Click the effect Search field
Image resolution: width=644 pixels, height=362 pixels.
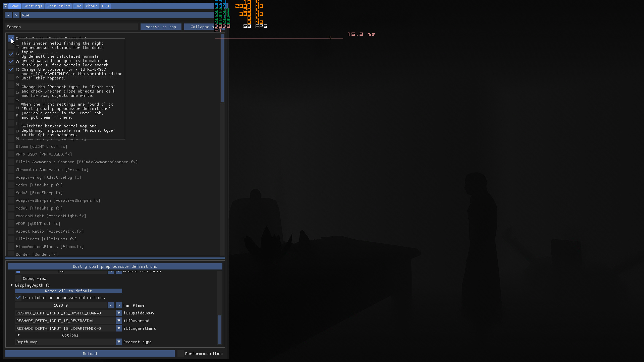tap(72, 27)
